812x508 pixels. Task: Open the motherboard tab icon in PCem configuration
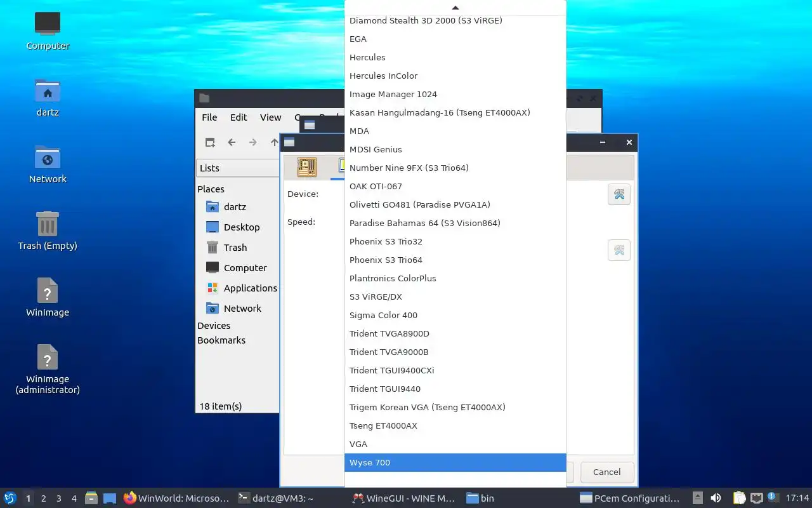click(x=307, y=167)
